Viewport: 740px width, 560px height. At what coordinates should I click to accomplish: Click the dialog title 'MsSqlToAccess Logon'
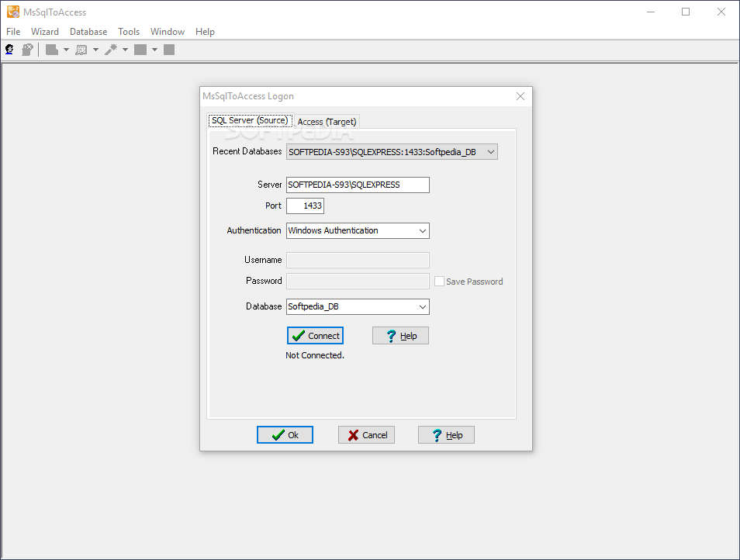(248, 96)
